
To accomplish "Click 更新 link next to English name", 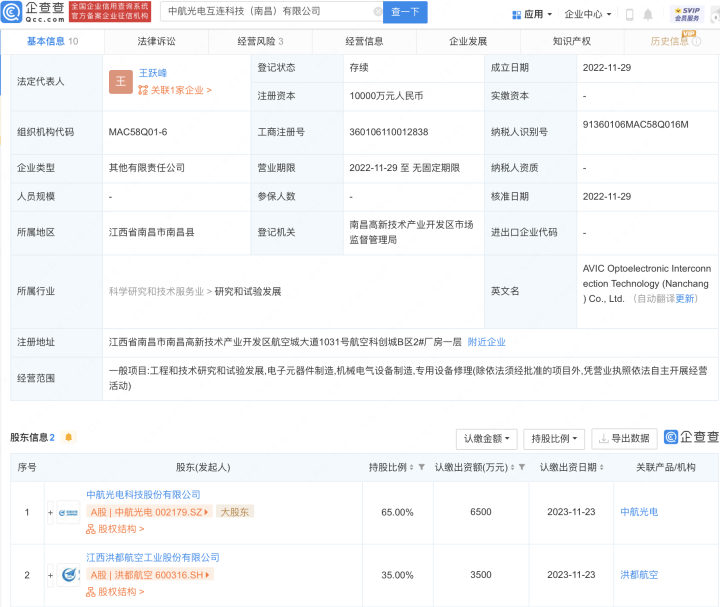I will coord(685,298).
